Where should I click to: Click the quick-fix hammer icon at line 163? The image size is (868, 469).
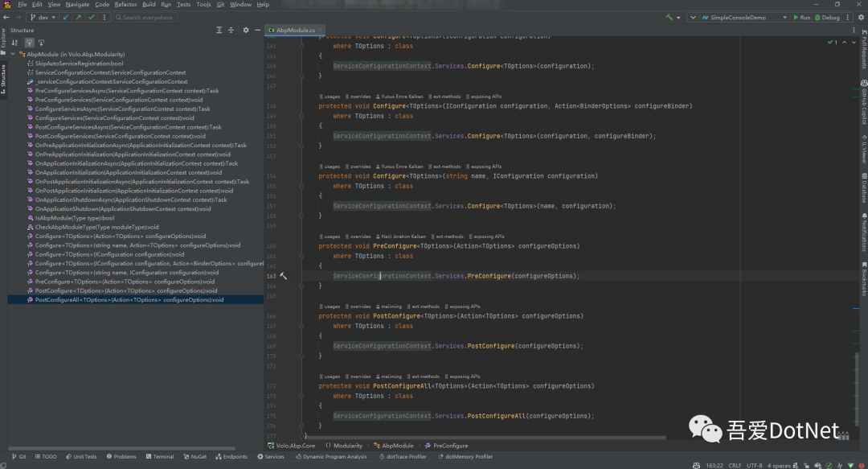point(284,276)
